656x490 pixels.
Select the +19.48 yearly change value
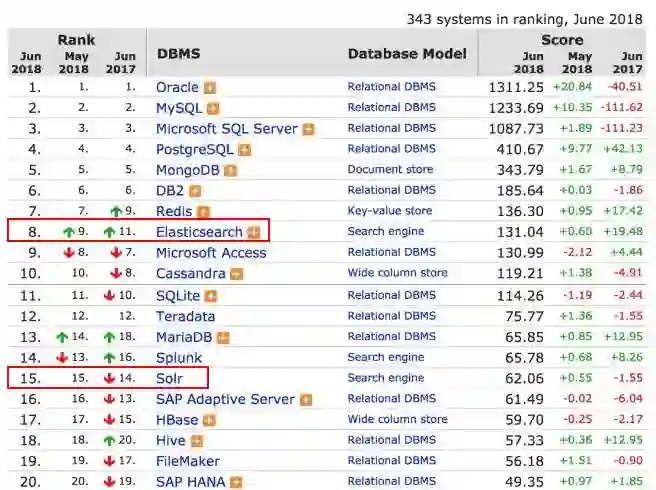click(x=623, y=231)
